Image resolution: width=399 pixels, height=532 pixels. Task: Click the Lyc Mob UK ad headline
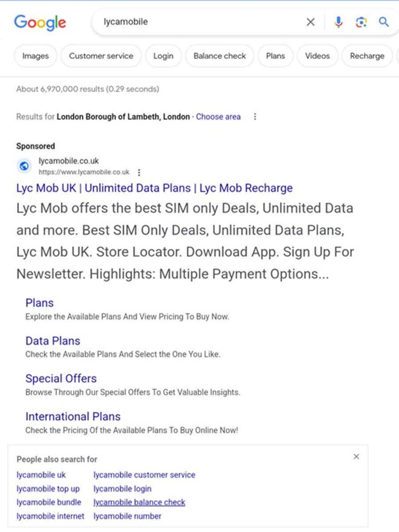tap(154, 188)
